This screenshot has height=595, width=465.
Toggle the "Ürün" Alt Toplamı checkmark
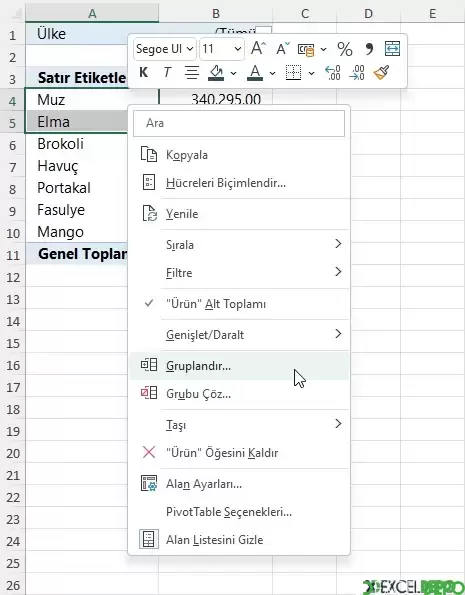(150, 303)
